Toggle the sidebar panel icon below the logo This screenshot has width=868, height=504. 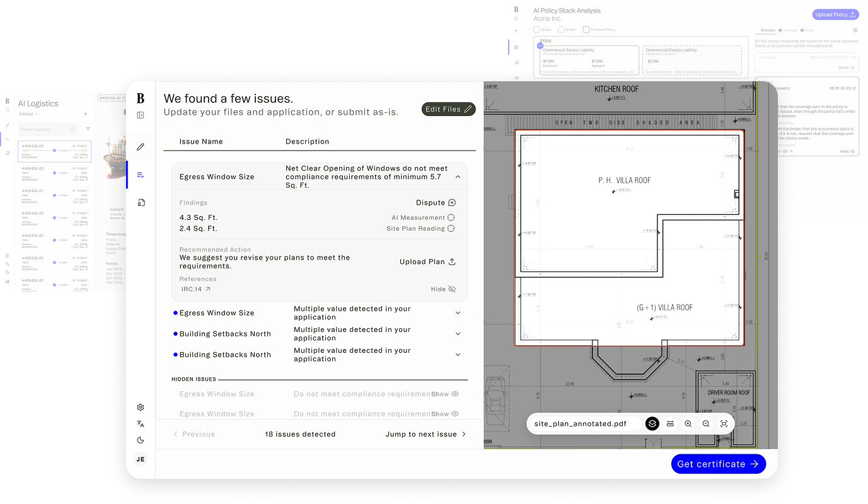[x=141, y=115]
